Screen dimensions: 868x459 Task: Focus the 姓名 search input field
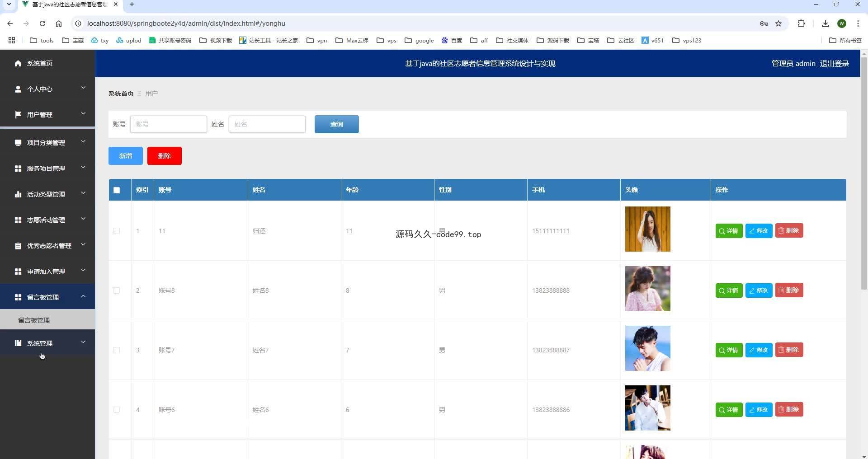pos(267,124)
